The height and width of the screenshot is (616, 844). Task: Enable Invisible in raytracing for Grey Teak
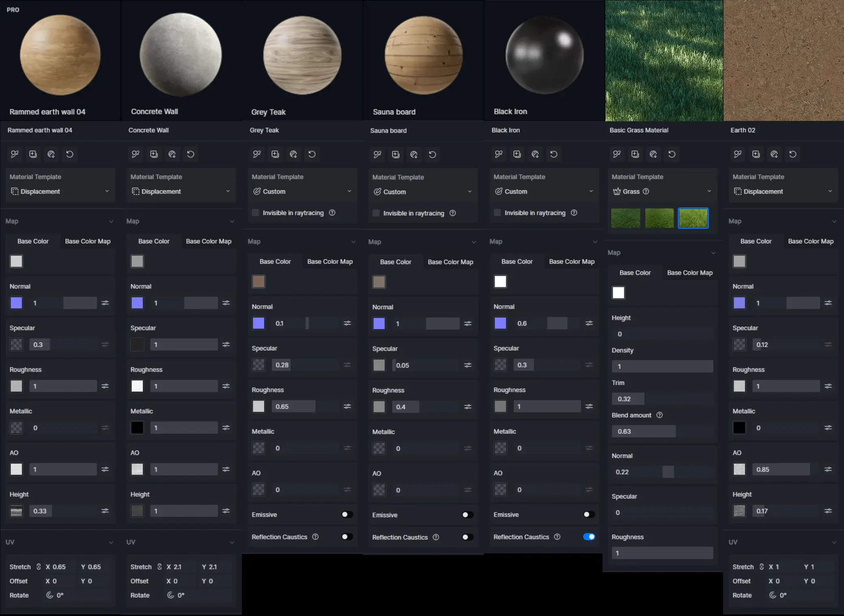(256, 213)
